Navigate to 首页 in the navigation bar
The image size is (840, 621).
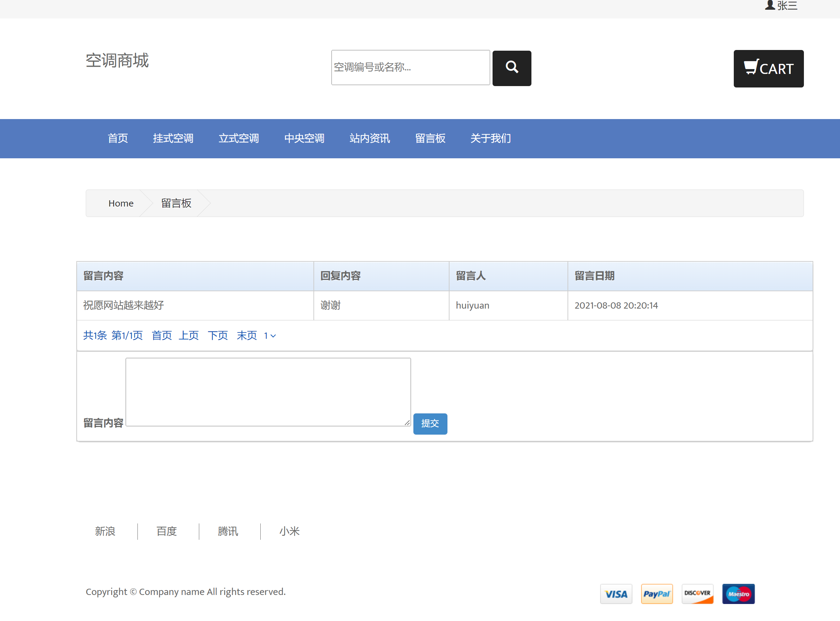(x=118, y=139)
